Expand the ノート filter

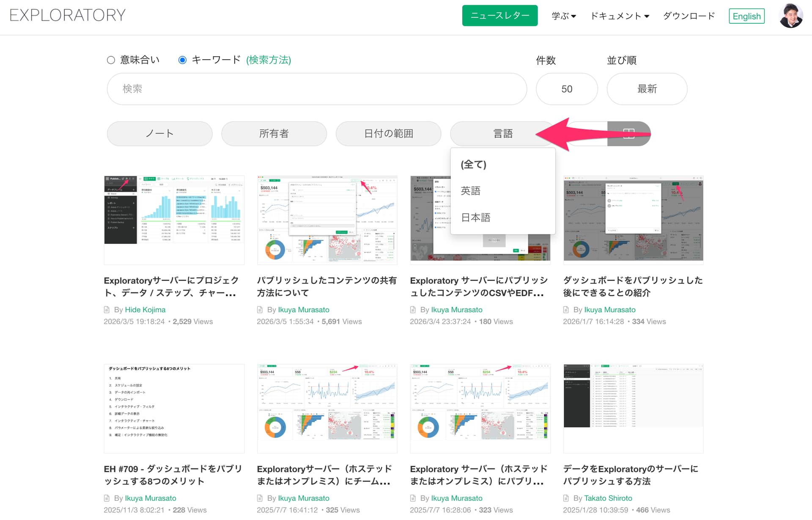160,134
